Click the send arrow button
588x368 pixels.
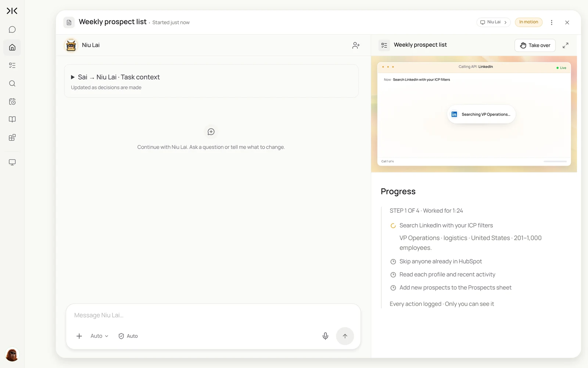point(345,336)
